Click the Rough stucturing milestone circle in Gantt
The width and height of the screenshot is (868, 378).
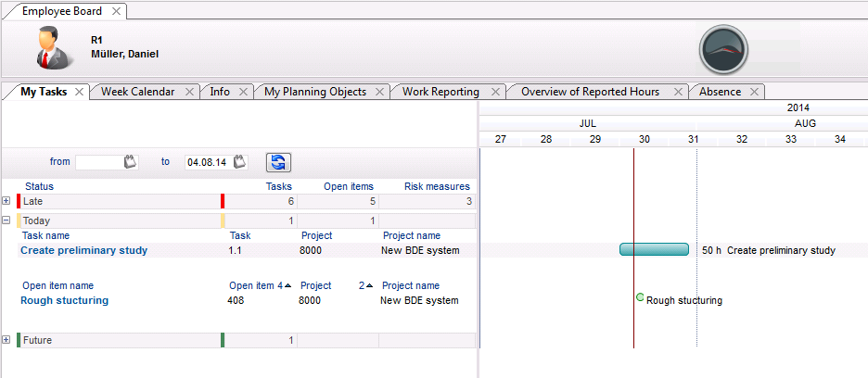coord(640,297)
